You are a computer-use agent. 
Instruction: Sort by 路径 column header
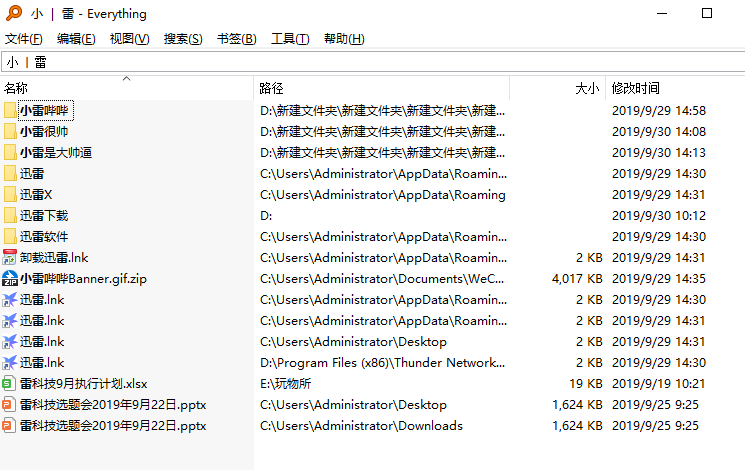(382, 88)
